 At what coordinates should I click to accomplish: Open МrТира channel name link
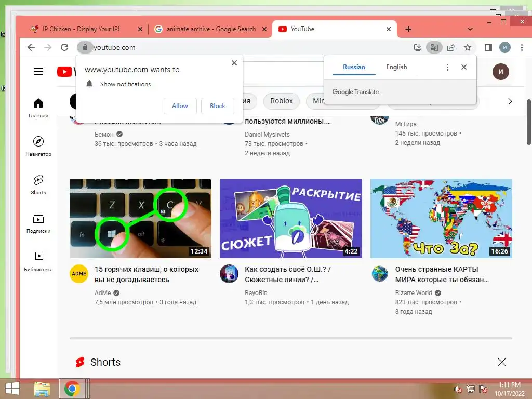click(x=405, y=124)
